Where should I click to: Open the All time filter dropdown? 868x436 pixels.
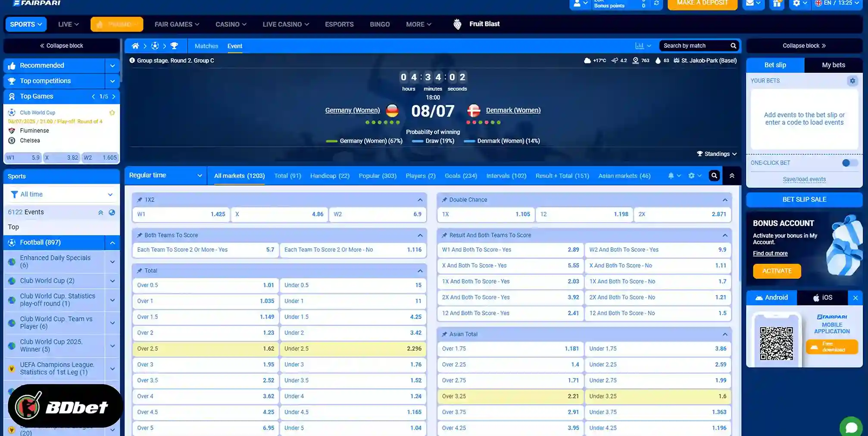click(x=61, y=194)
